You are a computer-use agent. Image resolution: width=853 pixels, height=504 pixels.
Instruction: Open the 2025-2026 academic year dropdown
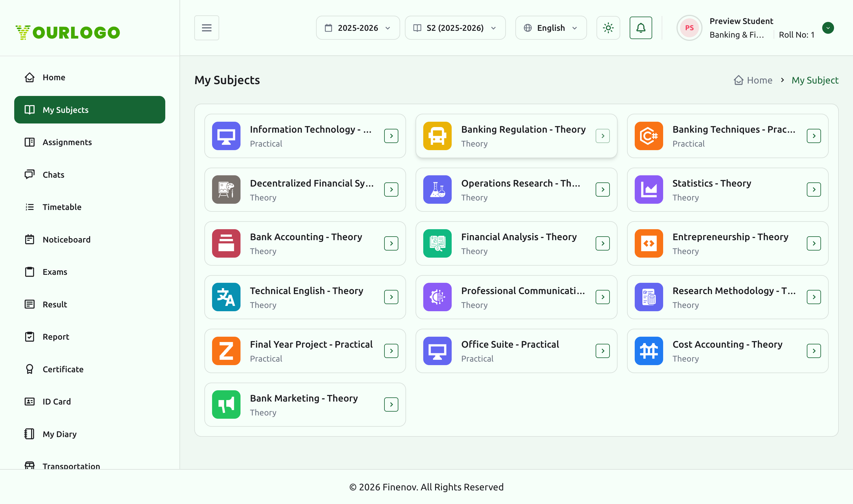tap(358, 28)
